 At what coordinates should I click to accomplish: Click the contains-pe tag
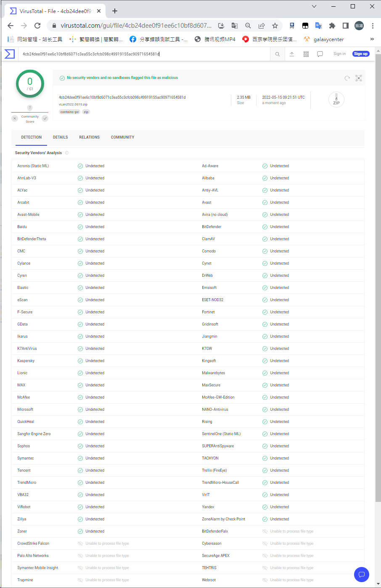pyautogui.click(x=70, y=112)
